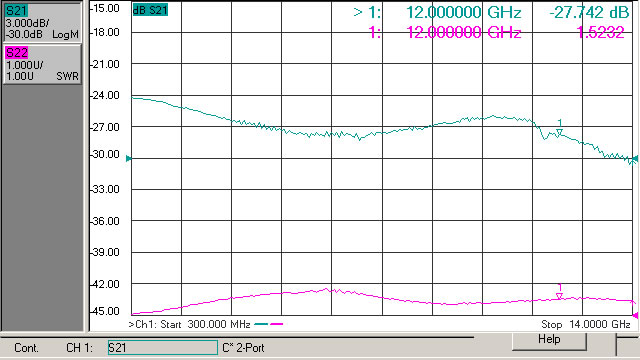Click the S21 reference level indicator at right
Viewport: 640px width, 360px height.
point(635,158)
